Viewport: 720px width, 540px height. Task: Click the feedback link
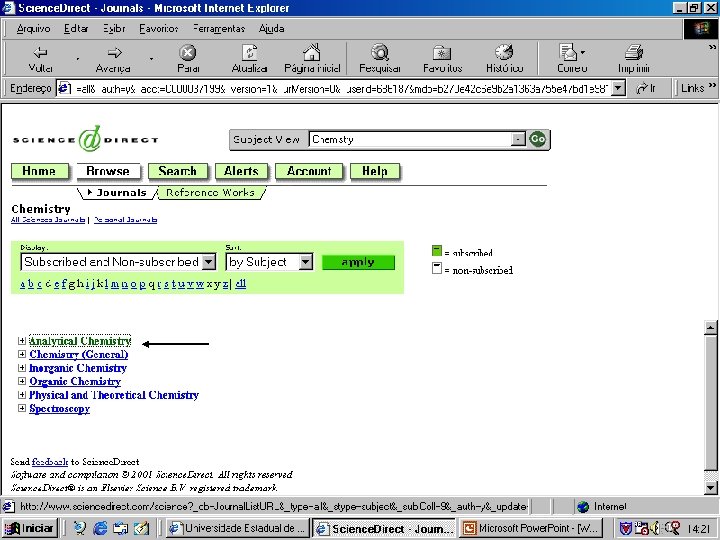tap(50, 462)
